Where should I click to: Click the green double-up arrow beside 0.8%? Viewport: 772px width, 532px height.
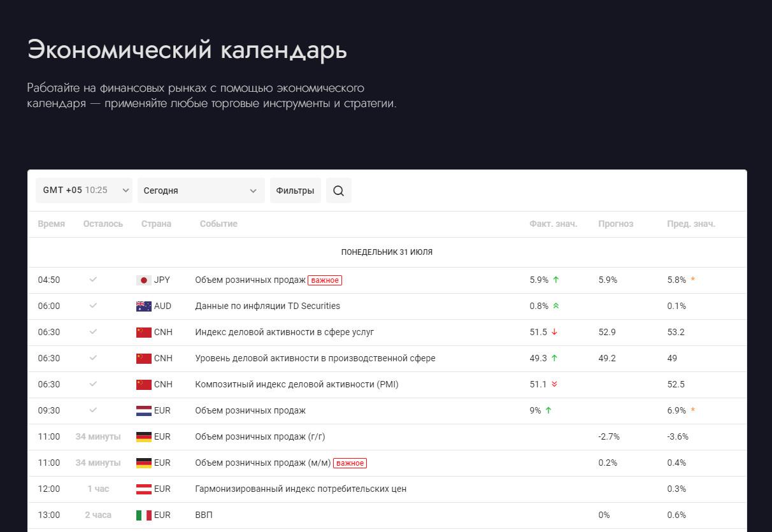555,306
